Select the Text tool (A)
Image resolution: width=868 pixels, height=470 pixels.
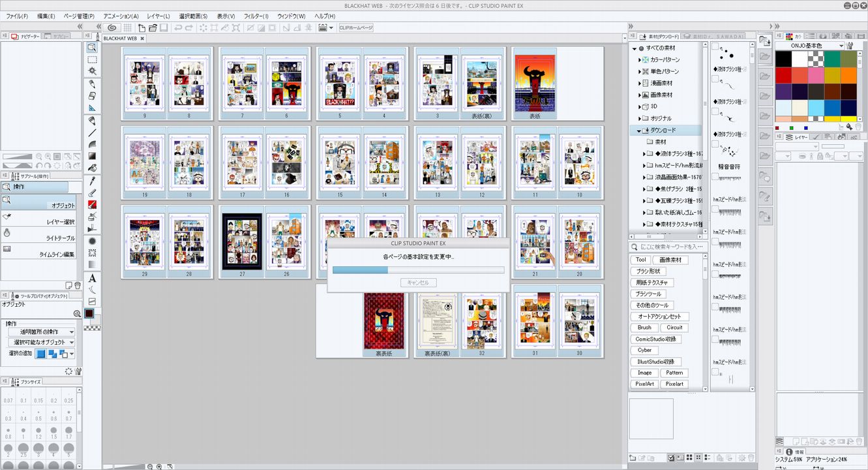(92, 278)
